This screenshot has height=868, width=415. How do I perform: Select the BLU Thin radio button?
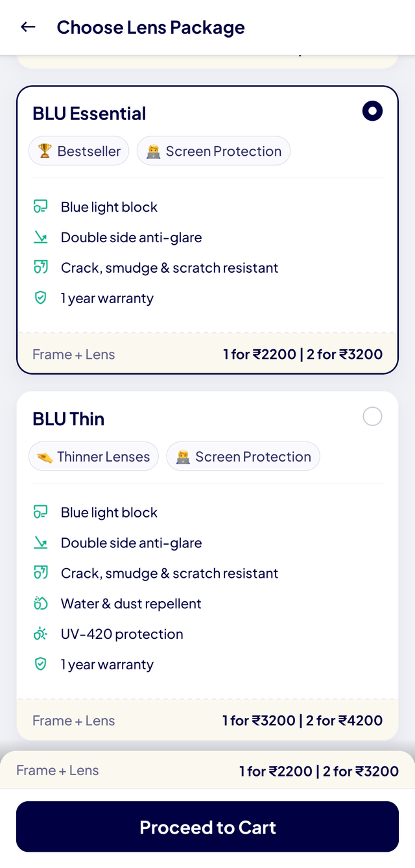coord(372,416)
